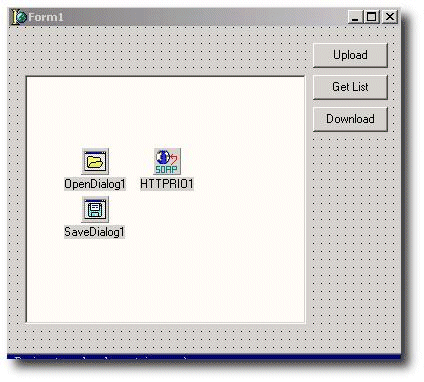Select the OpenDialog1 folder component icon

(x=95, y=161)
